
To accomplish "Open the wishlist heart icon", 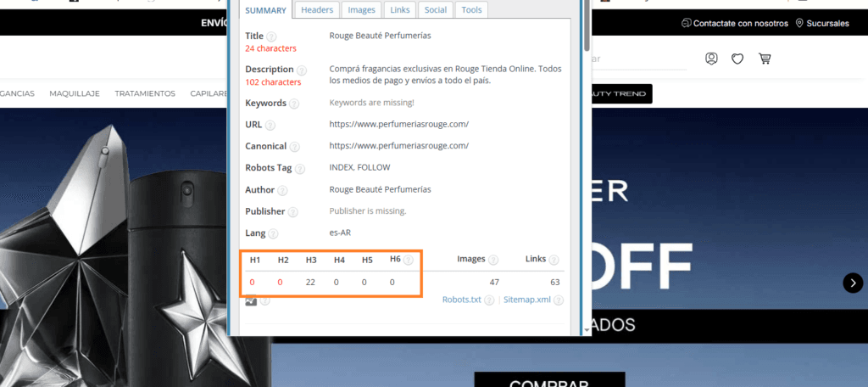I will (737, 59).
